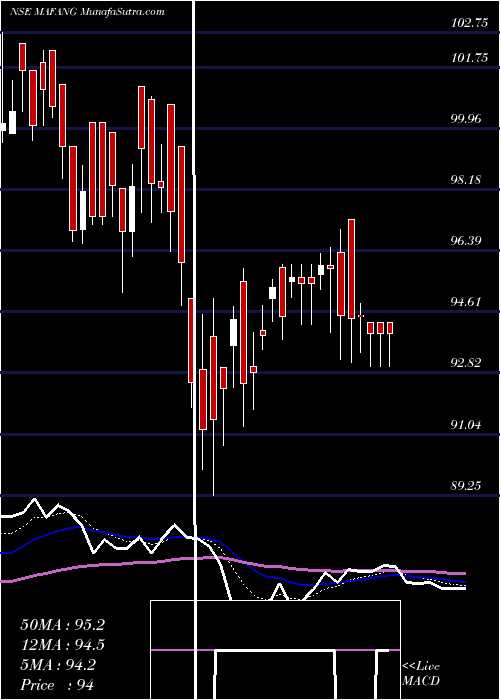Image resolution: width=500 pixels, height=700 pixels.
Task: Click the 98.18 price axis label
Action: [467, 180]
